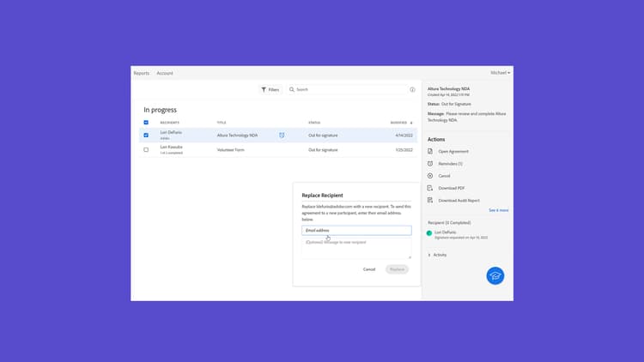Viewport: 644px width, 362px height.
Task: Click the Altura Technology NDA title cell
Action: pos(237,136)
